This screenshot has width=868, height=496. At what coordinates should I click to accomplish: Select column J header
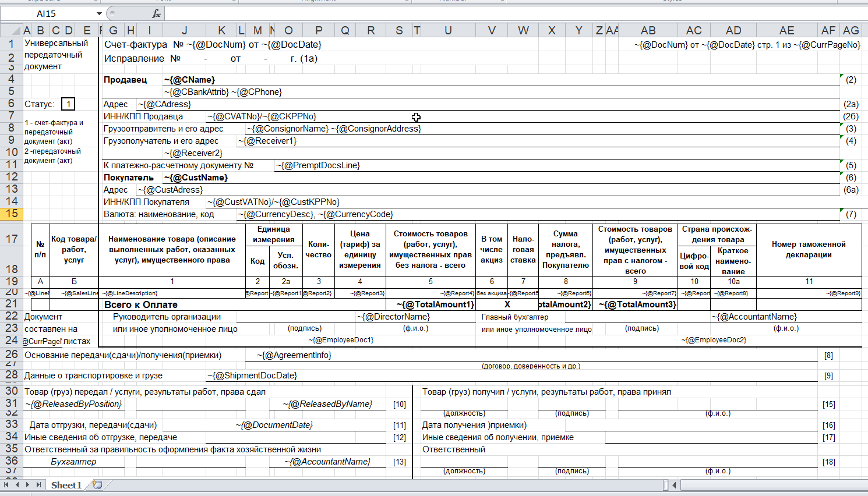point(184,30)
